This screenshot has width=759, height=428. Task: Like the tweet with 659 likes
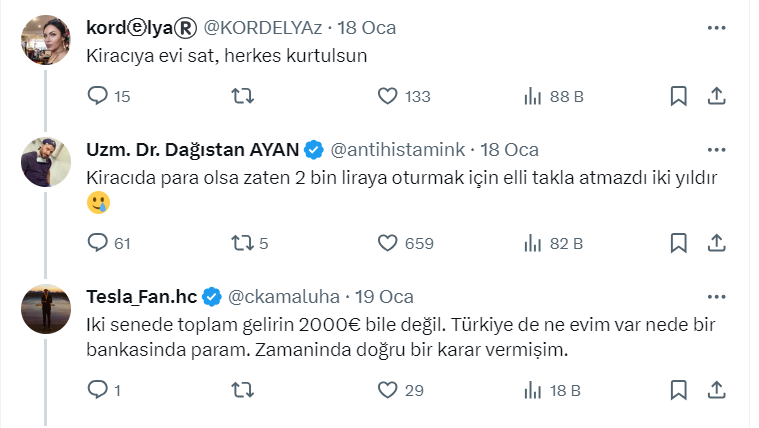pos(389,242)
